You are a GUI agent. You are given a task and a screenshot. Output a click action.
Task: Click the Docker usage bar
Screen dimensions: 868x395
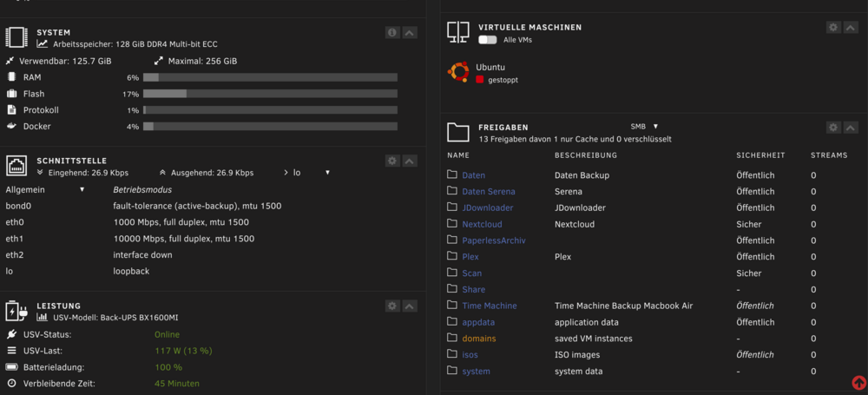(x=270, y=126)
